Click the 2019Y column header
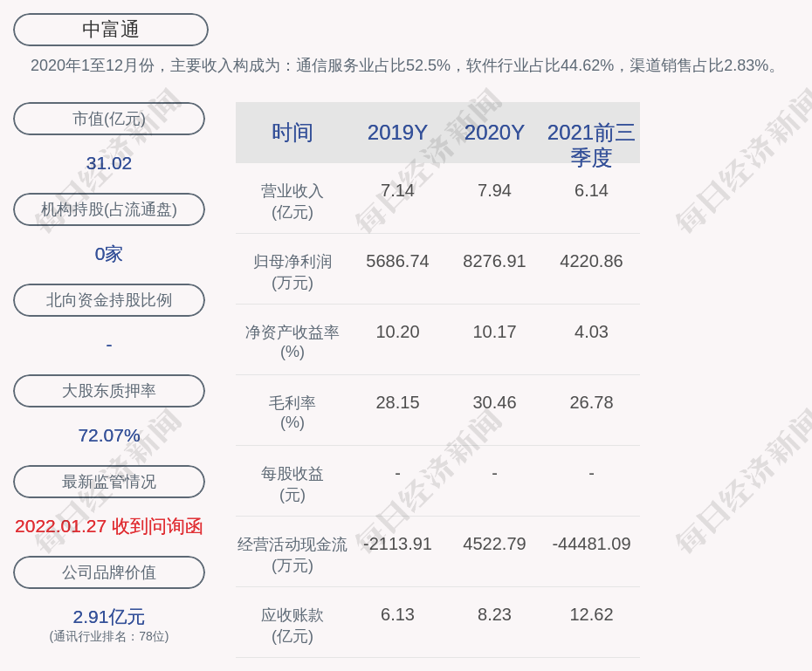Image resolution: width=812 pixels, height=671 pixels. click(x=397, y=133)
